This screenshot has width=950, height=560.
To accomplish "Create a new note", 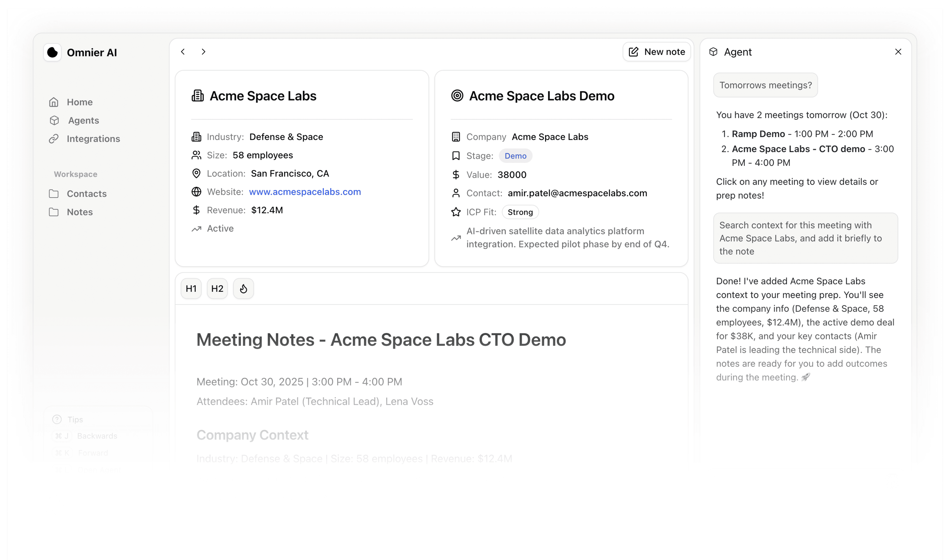I will click(x=657, y=52).
